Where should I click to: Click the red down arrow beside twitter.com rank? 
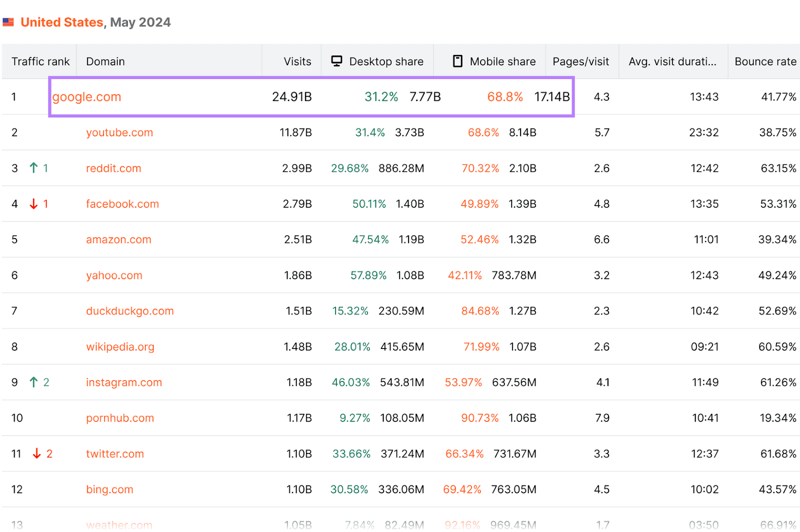[x=36, y=453]
